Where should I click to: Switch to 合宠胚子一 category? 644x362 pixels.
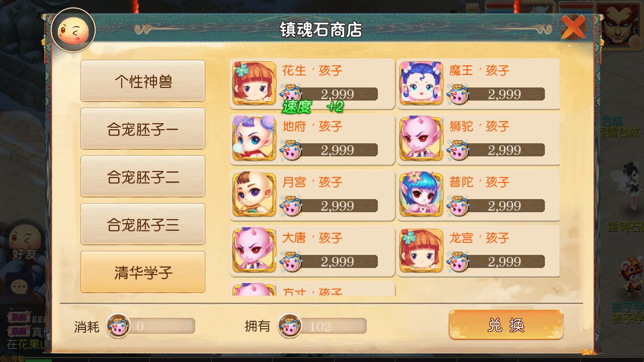[143, 129]
